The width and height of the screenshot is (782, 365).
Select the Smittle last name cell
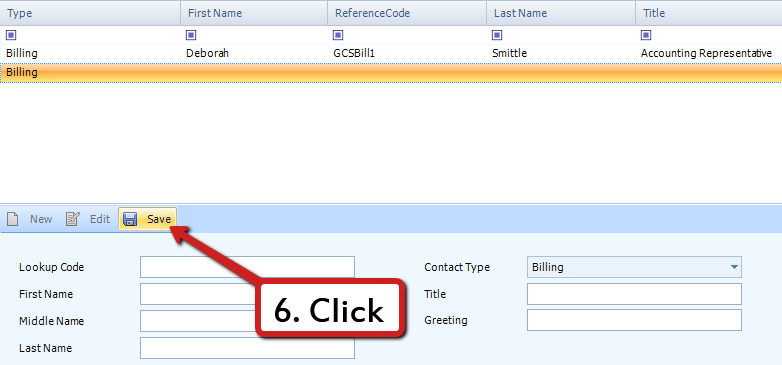pyautogui.click(x=509, y=53)
